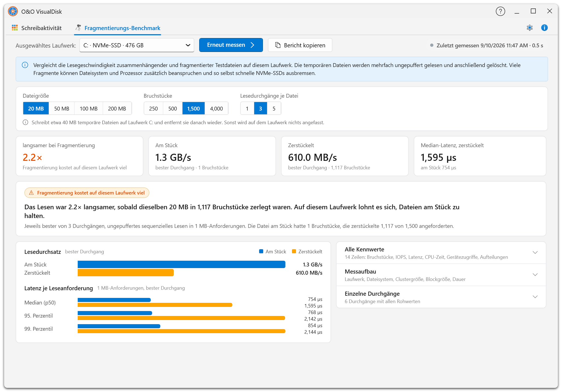
Task: Click Bericht kopieren button
Action: point(300,45)
